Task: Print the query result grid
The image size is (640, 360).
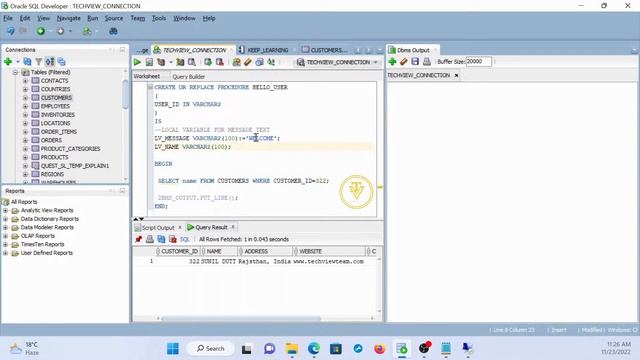Action: click(x=150, y=239)
